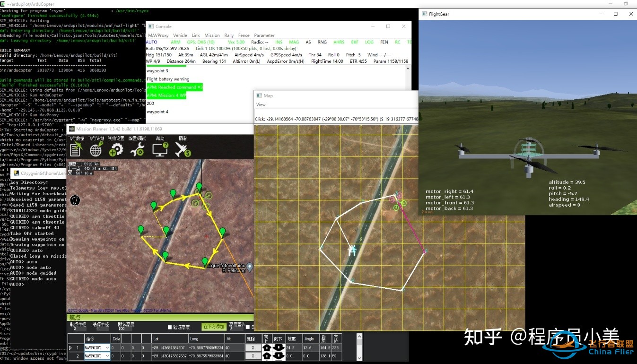Click the FlightGear window title icon
Viewport: 637px width, 364px height.
coord(424,14)
